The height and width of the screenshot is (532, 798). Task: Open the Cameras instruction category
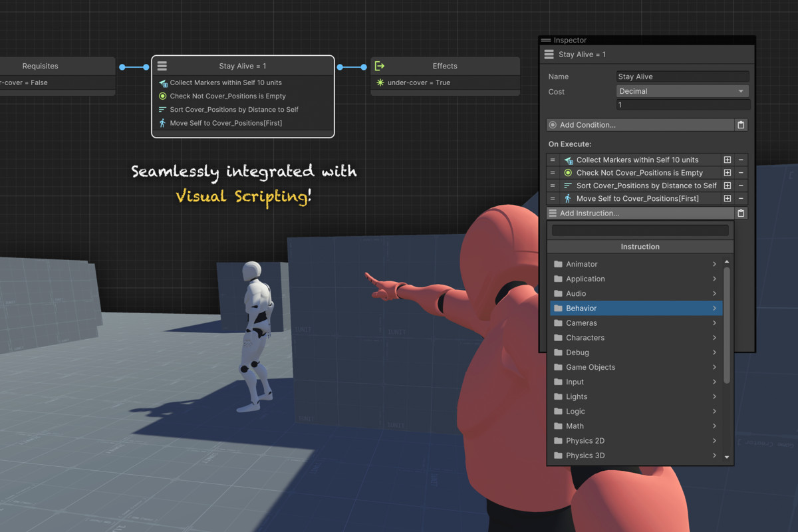click(636, 323)
